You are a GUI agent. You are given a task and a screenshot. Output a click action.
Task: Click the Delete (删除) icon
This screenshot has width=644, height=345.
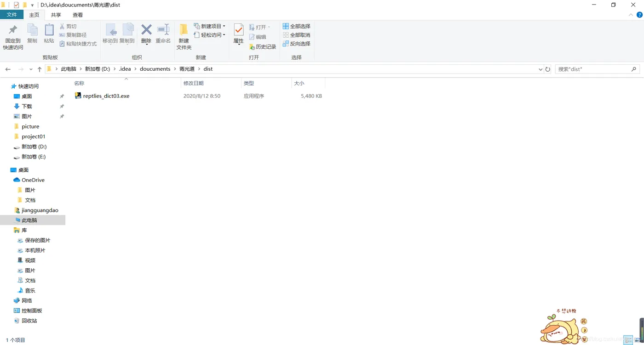(146, 33)
